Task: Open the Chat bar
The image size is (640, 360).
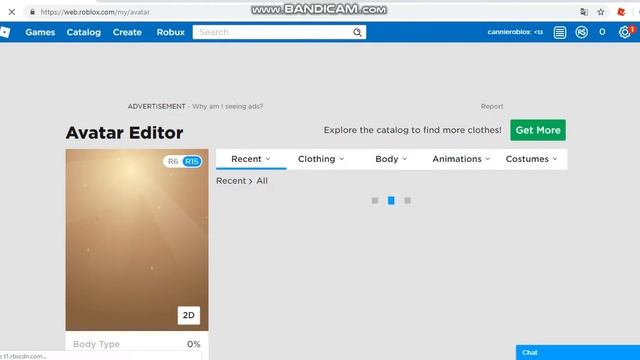Action: tap(578, 352)
